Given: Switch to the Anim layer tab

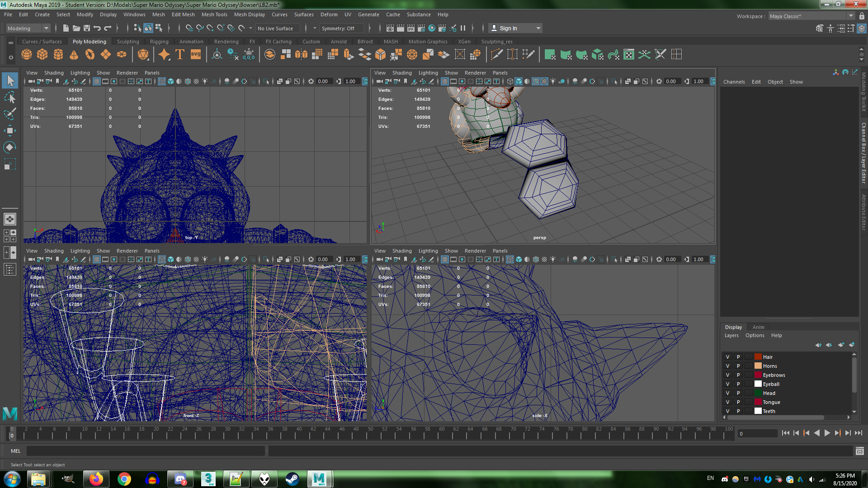Looking at the screenshot, I should pos(759,327).
